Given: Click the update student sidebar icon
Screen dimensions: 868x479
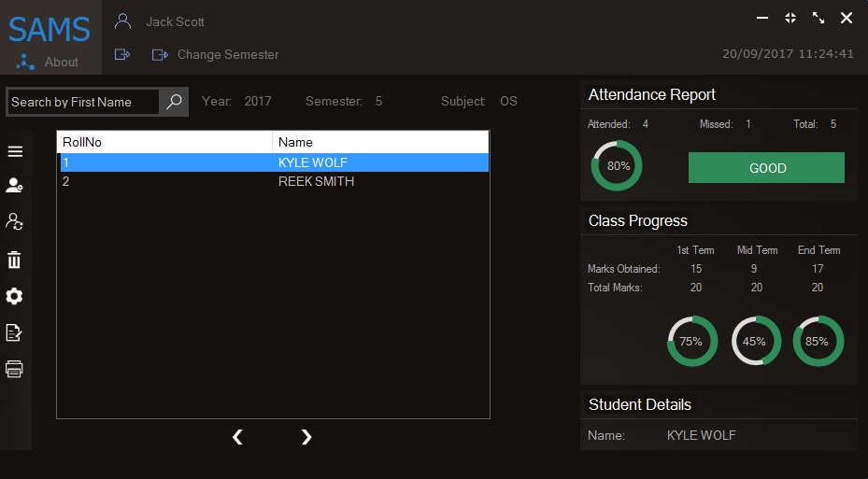Looking at the screenshot, I should click(14, 222).
